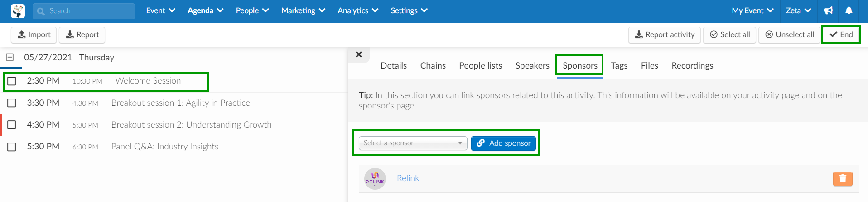Switch to the Speakers tab

(x=532, y=66)
